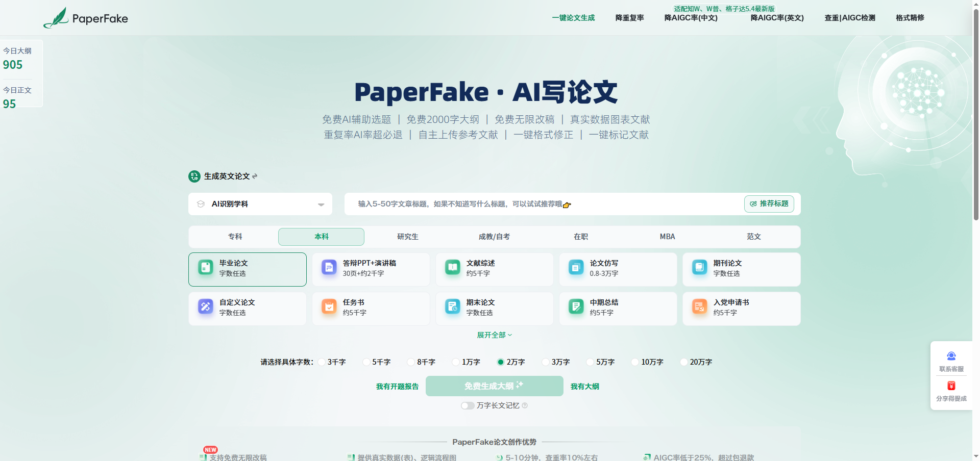The width and height of the screenshot is (980, 461).
Task: Click the 推荐标题 button
Action: 769,204
